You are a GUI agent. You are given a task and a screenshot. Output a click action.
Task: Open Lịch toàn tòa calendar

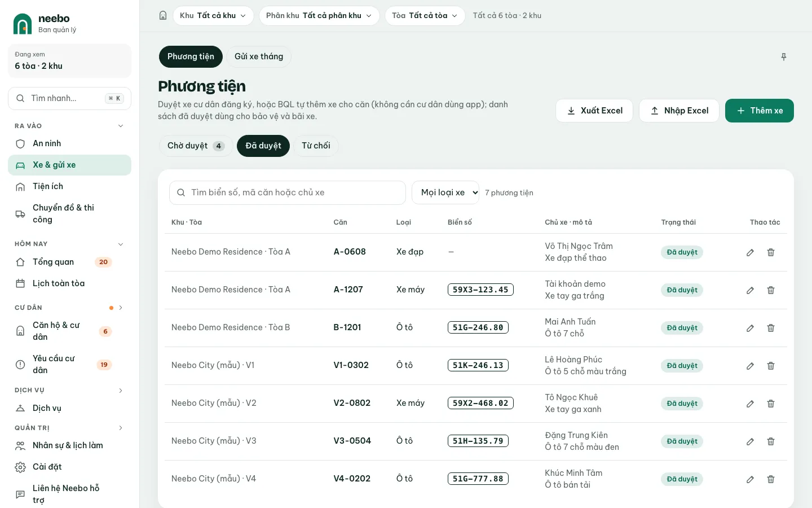69,283
